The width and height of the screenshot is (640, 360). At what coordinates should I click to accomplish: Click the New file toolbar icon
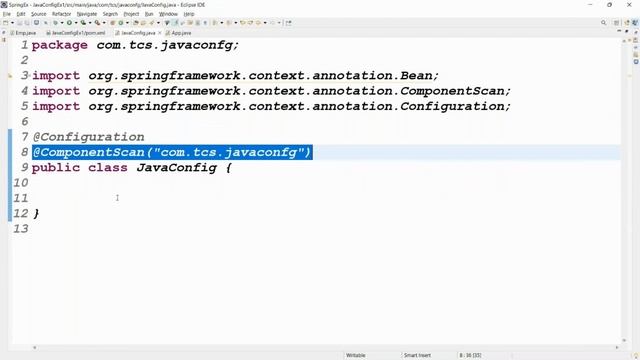point(5,23)
